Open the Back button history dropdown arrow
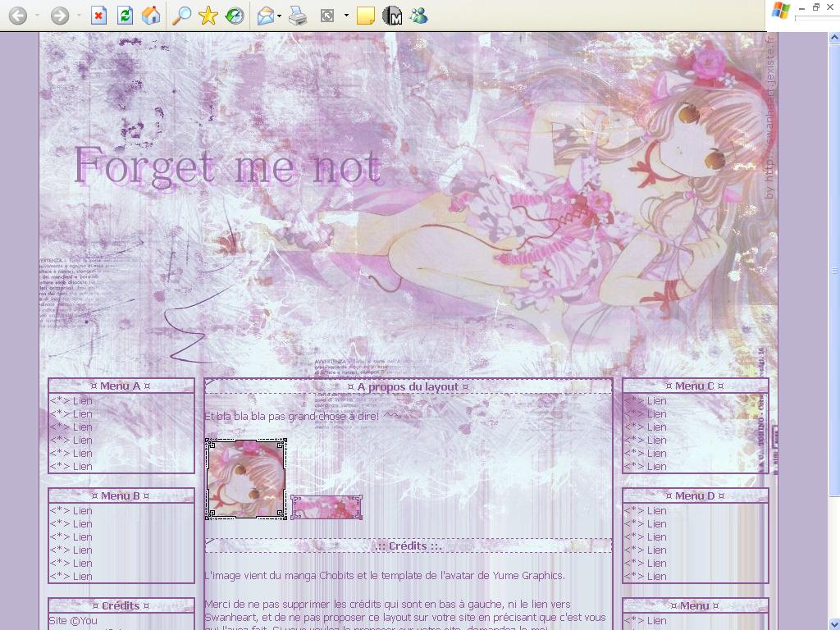 (x=37, y=16)
